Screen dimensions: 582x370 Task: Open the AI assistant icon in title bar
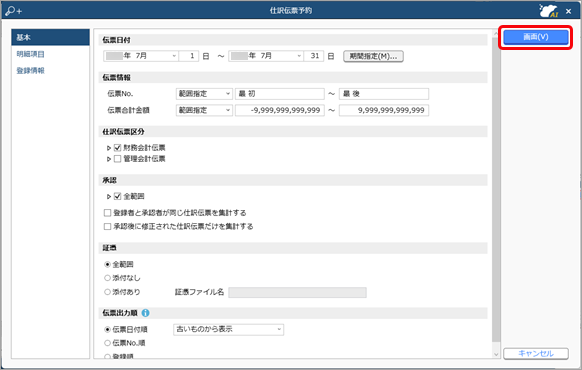[x=549, y=11]
